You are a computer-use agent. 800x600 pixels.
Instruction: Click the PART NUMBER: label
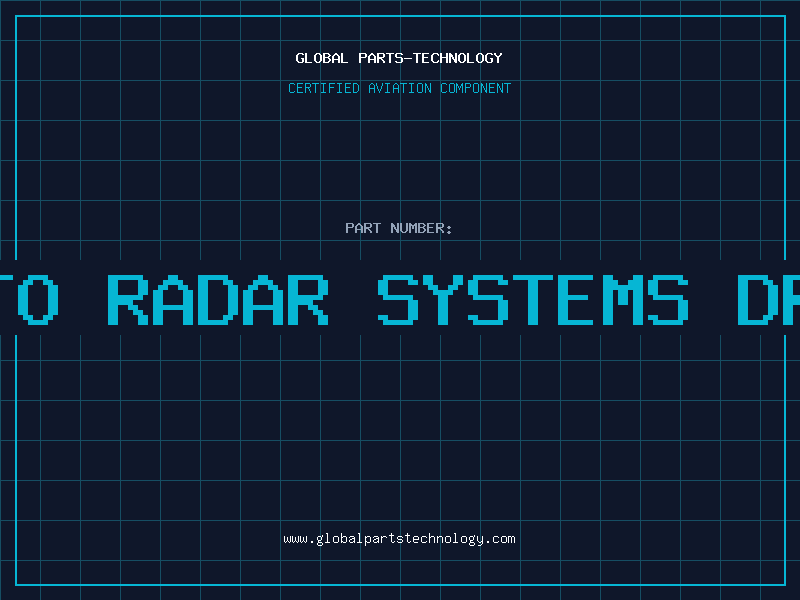[398, 228]
